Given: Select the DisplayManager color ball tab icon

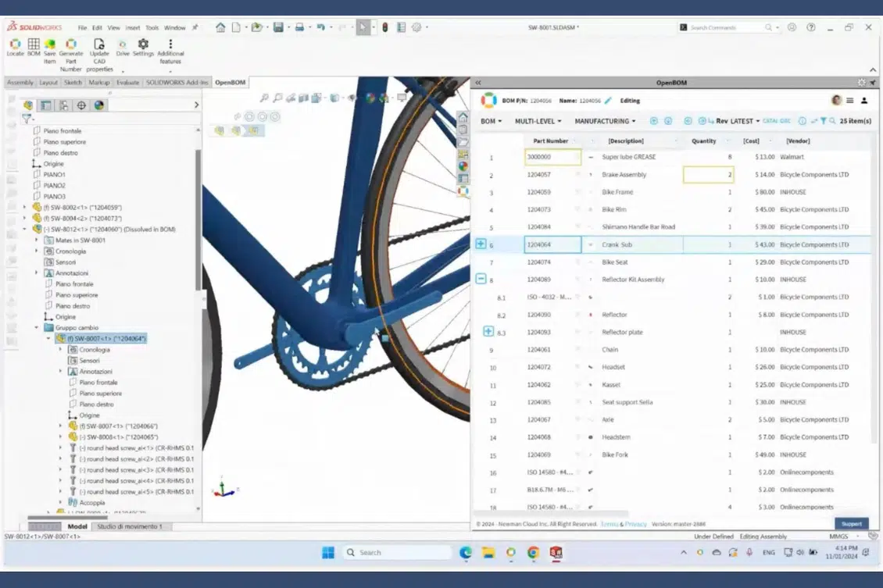Looking at the screenshot, I should click(99, 105).
